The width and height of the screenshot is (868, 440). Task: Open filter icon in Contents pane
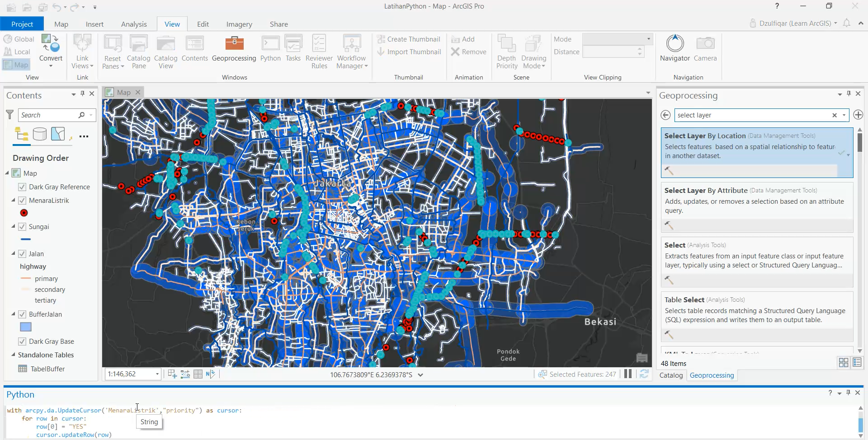click(x=9, y=115)
